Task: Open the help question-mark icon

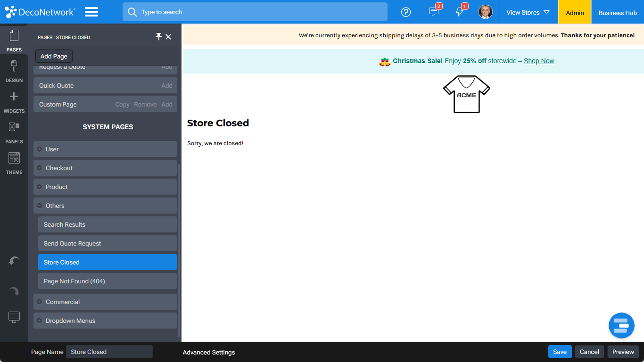Action: coord(406,12)
